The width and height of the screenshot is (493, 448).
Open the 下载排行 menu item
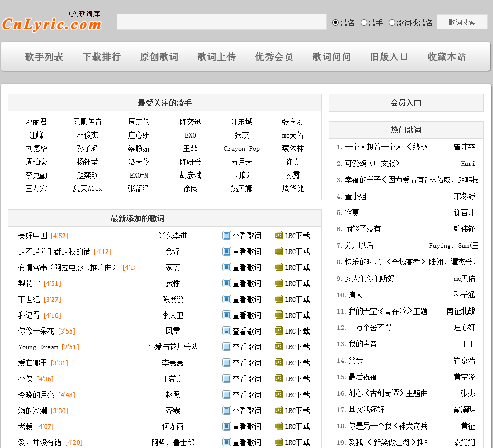(x=102, y=57)
